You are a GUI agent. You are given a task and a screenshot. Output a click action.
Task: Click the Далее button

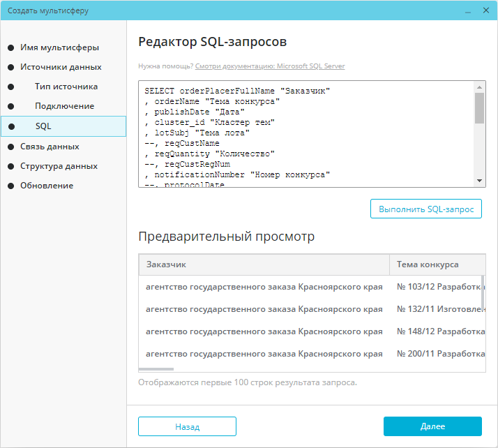[432, 426]
